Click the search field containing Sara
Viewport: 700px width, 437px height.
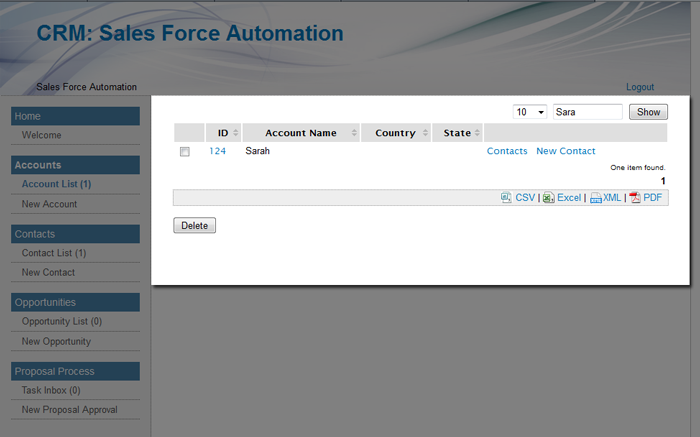(x=587, y=112)
